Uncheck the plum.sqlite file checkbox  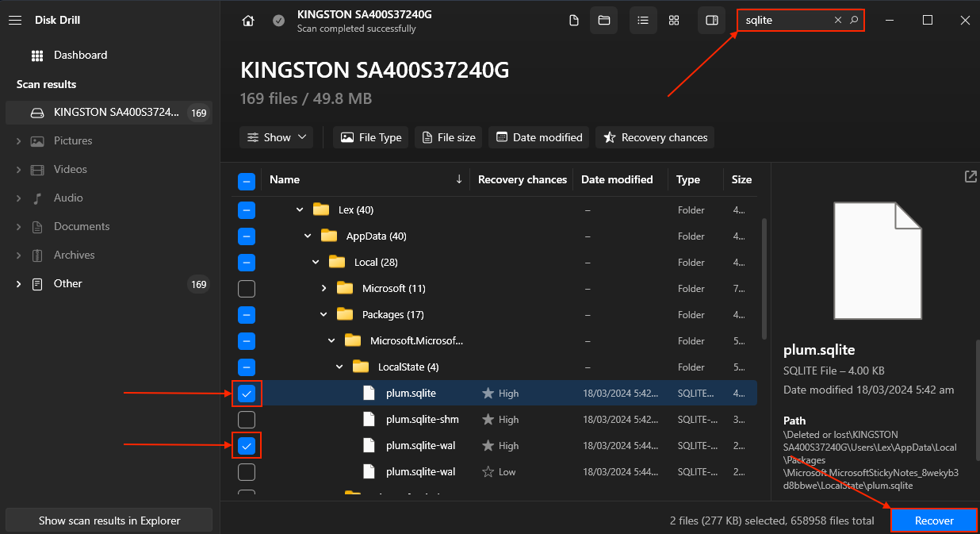point(247,394)
